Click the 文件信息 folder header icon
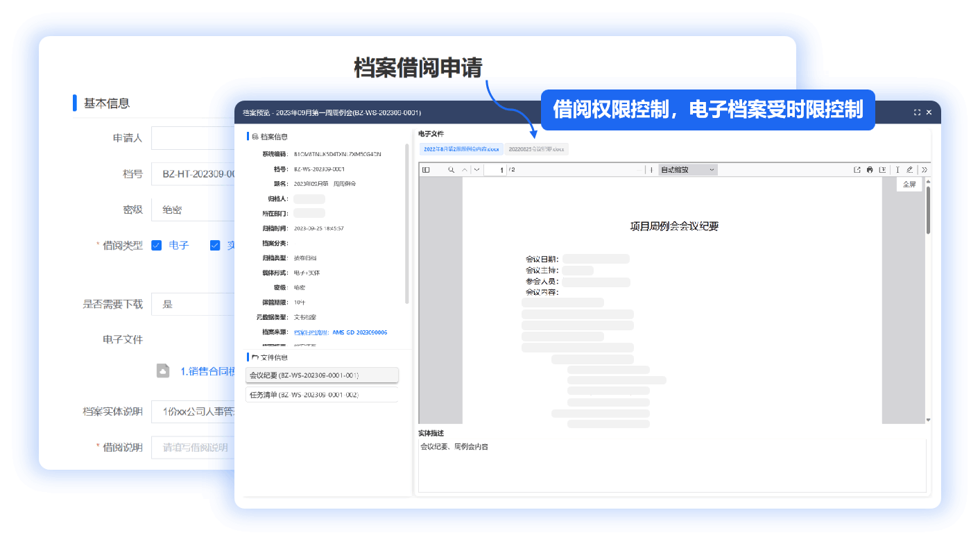The height and width of the screenshot is (544, 980). [255, 357]
